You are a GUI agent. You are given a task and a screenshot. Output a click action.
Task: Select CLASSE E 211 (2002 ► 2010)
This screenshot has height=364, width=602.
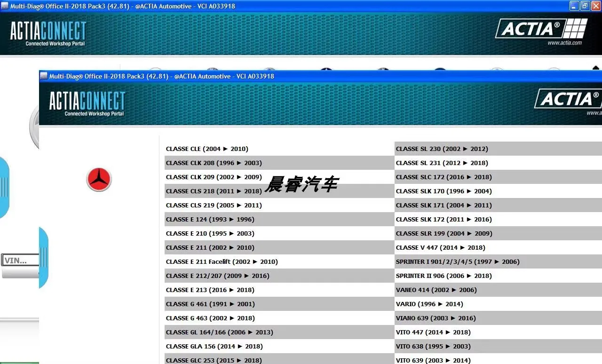(279, 247)
